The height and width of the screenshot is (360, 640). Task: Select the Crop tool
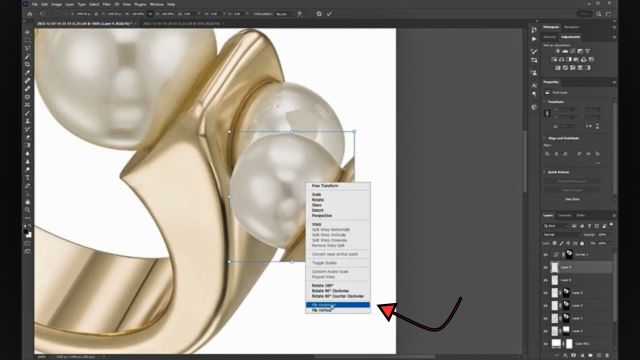pos(27,64)
